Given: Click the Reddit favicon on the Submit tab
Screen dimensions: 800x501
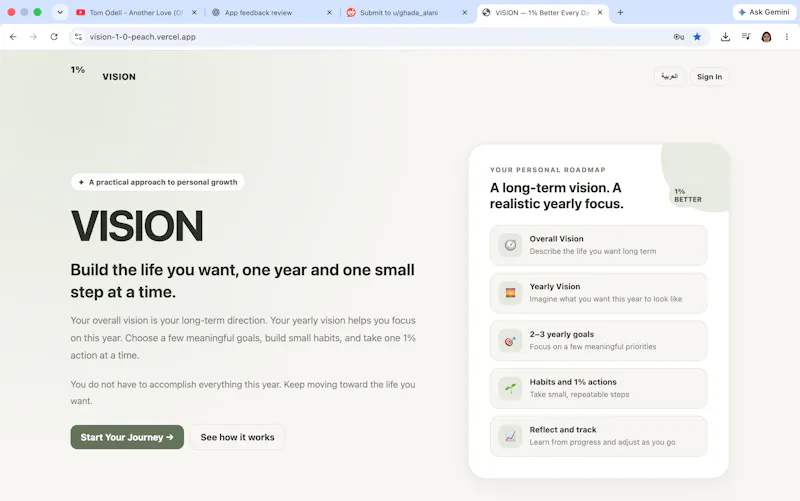Looking at the screenshot, I should 351,12.
